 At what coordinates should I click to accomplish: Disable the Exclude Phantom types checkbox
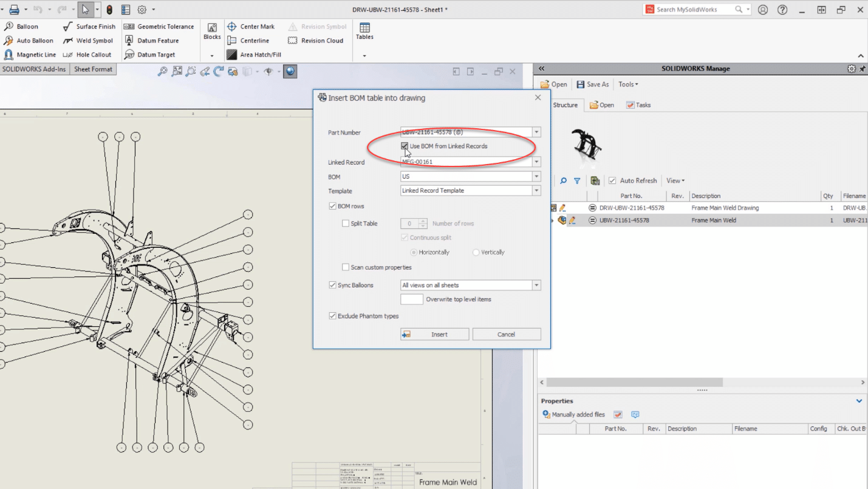332,315
